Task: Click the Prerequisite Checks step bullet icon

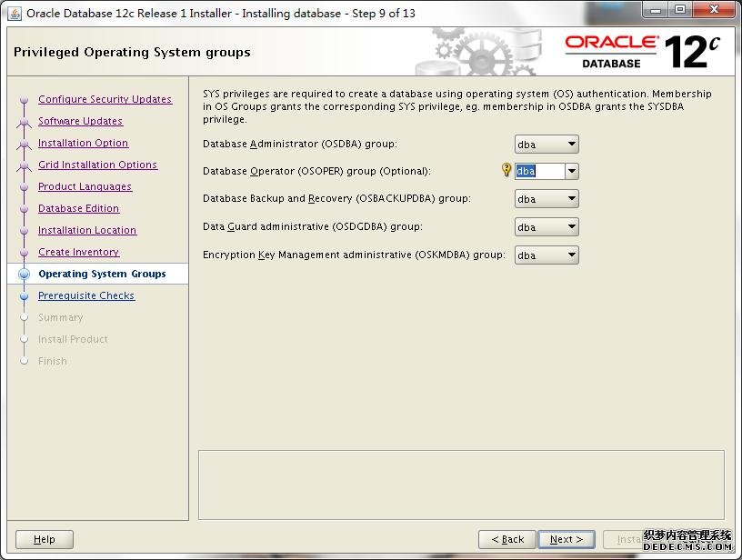Action: click(25, 295)
